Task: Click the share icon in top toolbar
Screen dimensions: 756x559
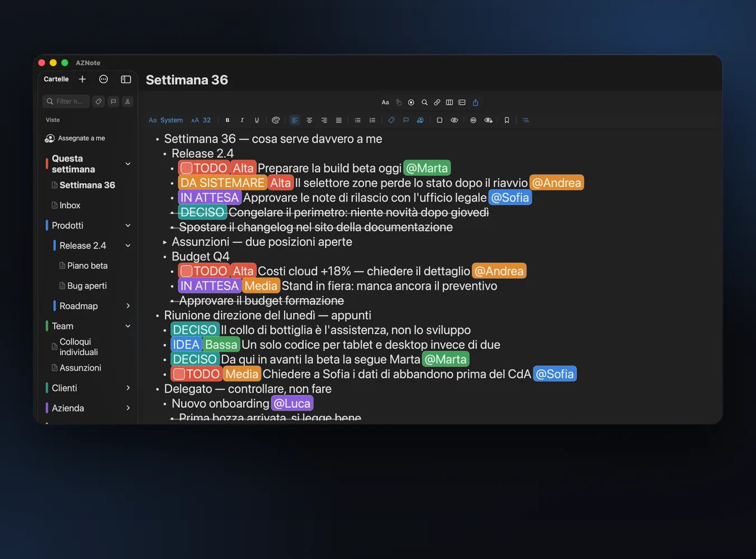Action: click(475, 103)
